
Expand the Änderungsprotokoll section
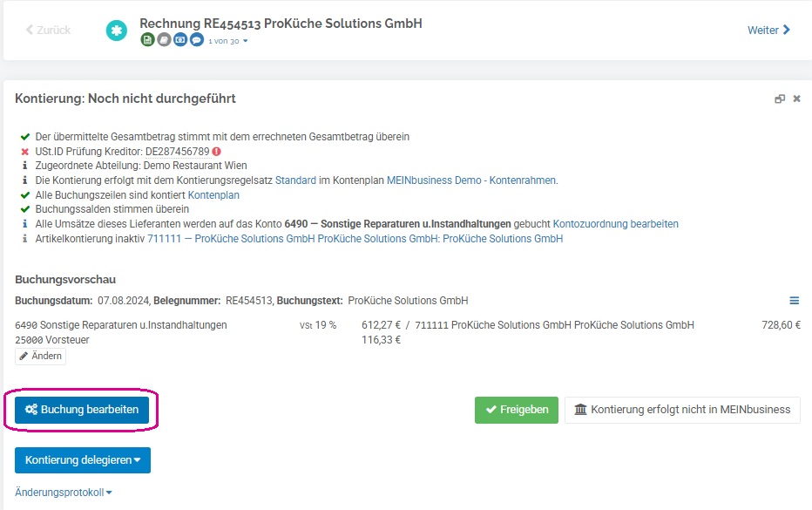(x=64, y=493)
